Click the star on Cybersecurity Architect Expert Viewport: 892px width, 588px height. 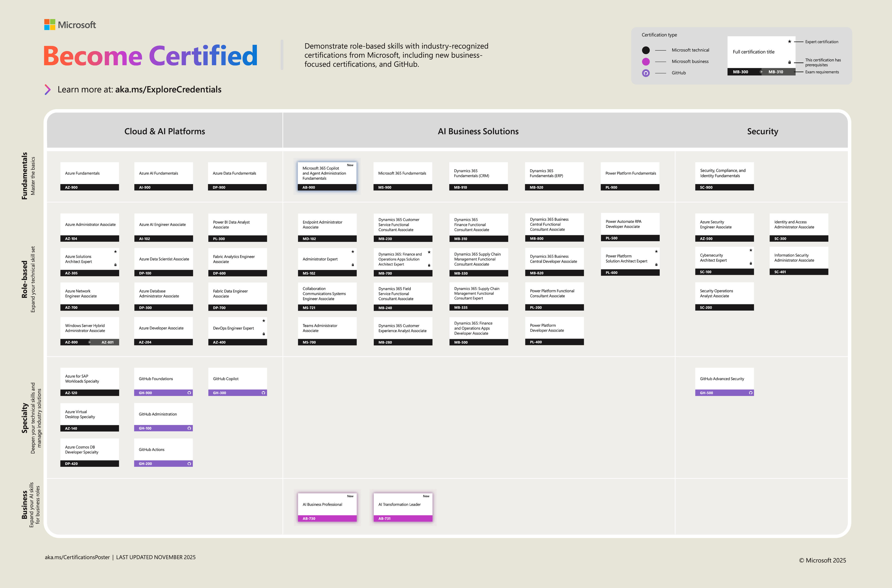[x=750, y=250]
